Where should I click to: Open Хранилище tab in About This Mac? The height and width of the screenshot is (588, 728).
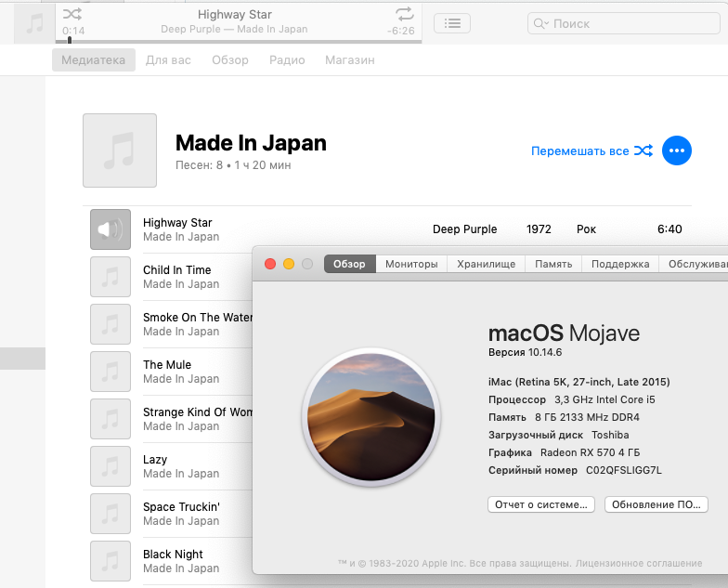[x=487, y=264]
